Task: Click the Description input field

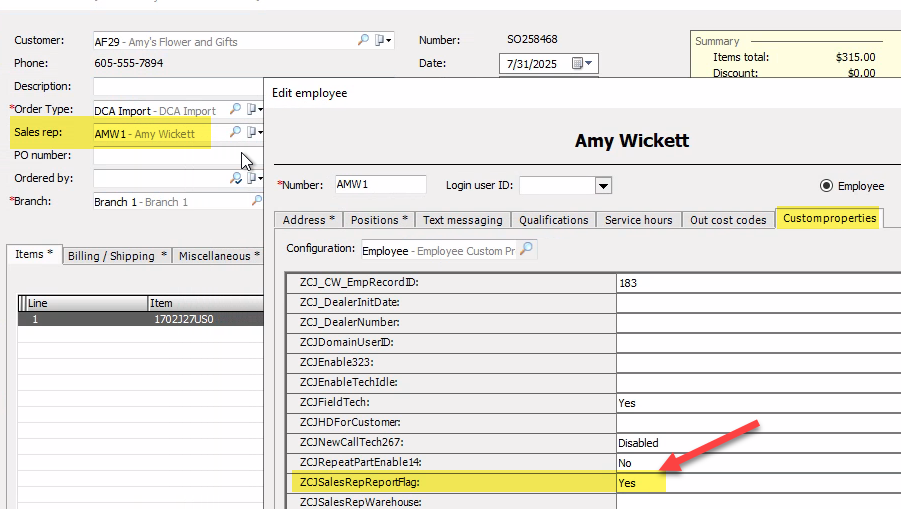Action: 178,86
